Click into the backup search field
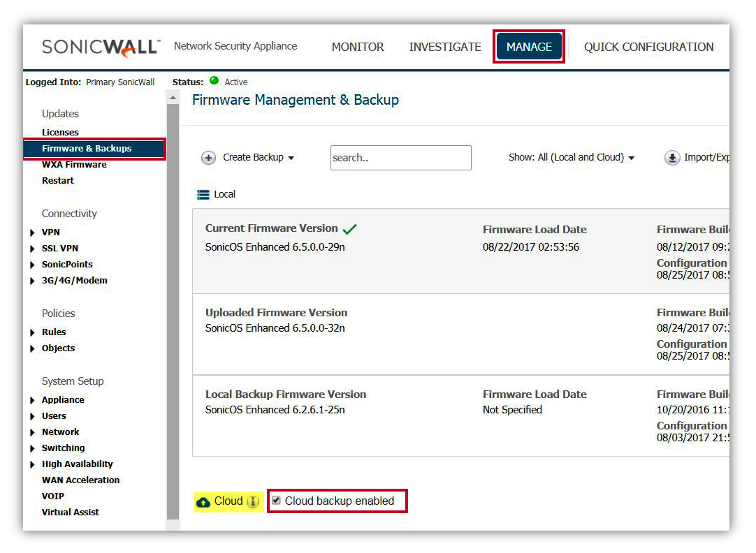This screenshot has height=553, width=756. pyautogui.click(x=400, y=158)
